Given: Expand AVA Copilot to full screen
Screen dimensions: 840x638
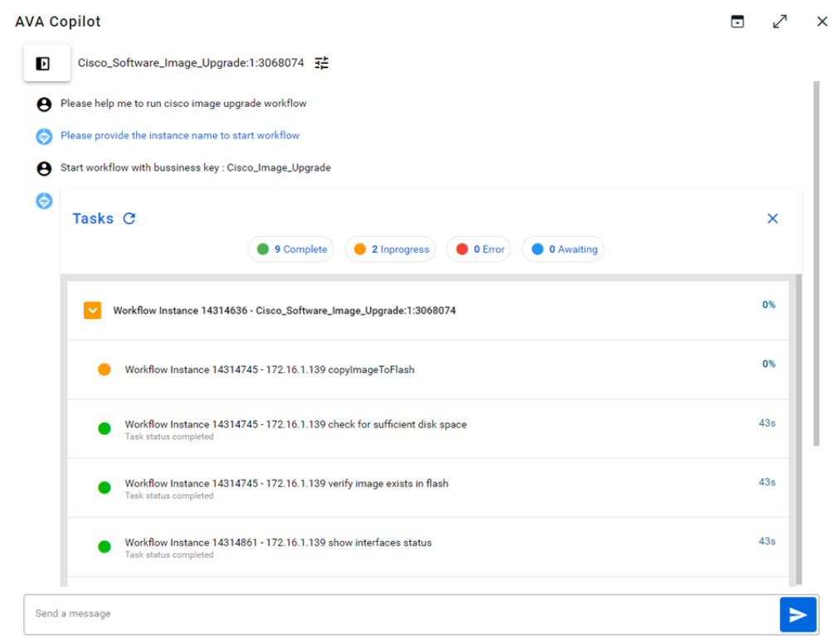Looking at the screenshot, I should [x=779, y=22].
